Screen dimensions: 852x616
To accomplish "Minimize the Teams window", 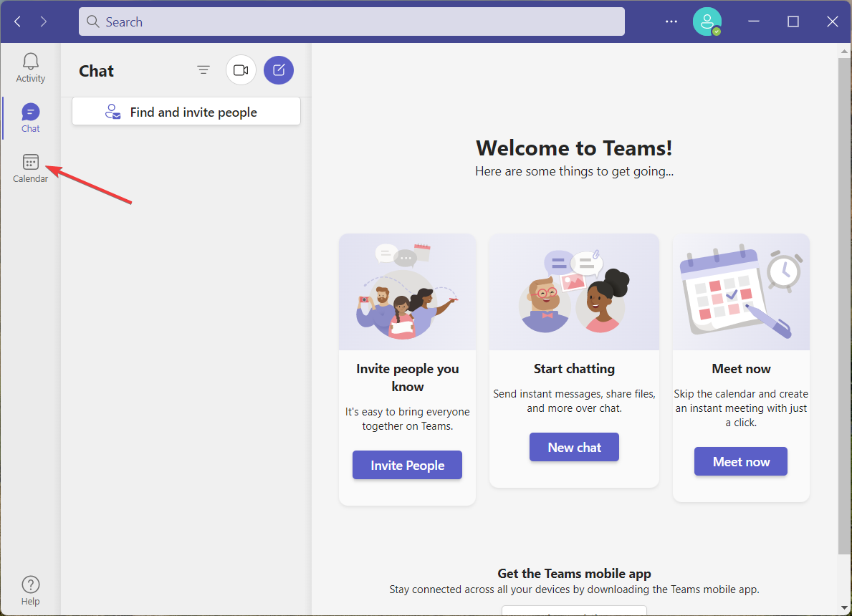I will point(754,21).
